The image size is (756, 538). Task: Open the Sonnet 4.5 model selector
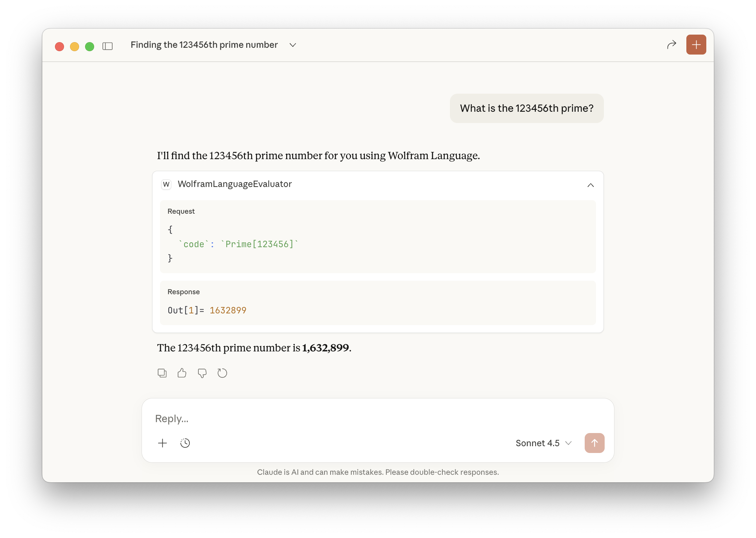543,443
